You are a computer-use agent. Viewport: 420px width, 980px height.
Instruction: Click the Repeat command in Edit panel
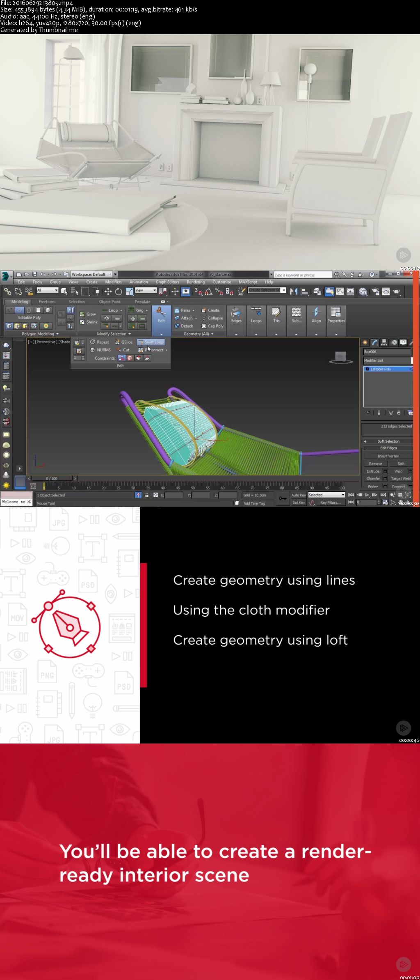click(x=100, y=342)
